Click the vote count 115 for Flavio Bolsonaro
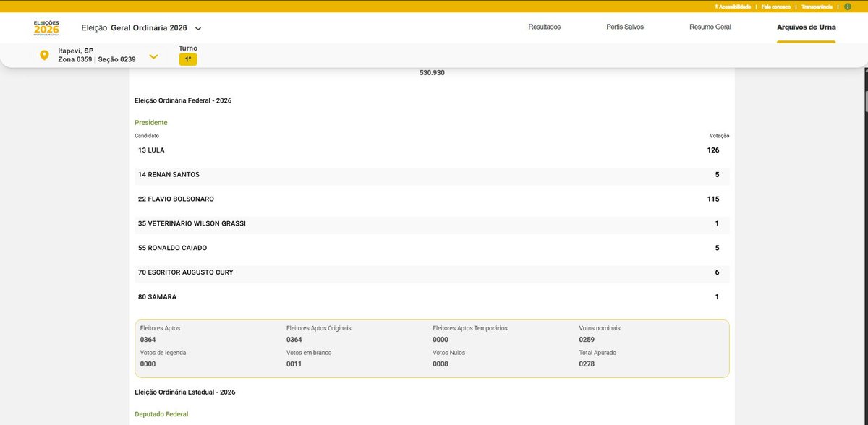The width and height of the screenshot is (868, 425). (713, 199)
